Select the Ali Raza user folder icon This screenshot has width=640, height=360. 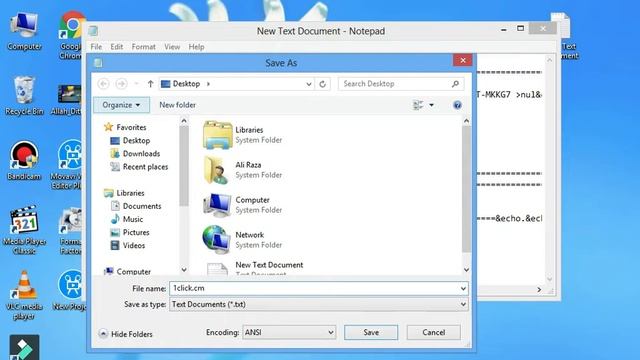tap(216, 170)
